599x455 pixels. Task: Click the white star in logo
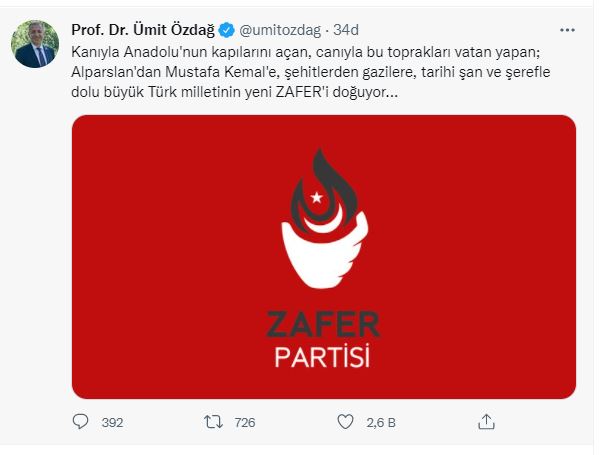(316, 198)
